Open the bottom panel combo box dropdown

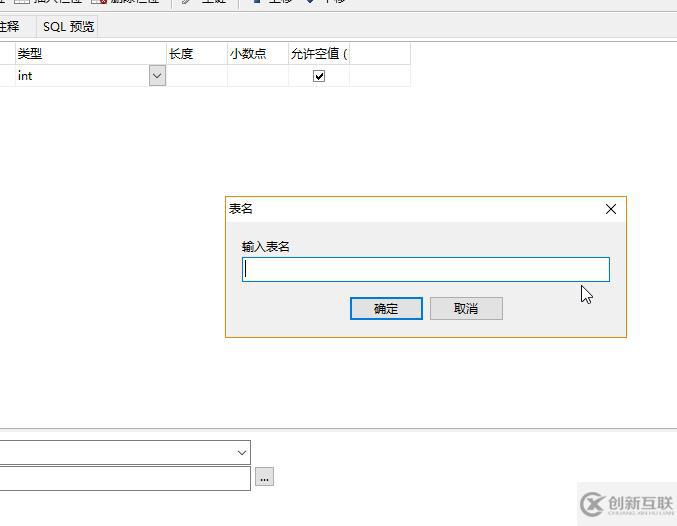(x=241, y=453)
